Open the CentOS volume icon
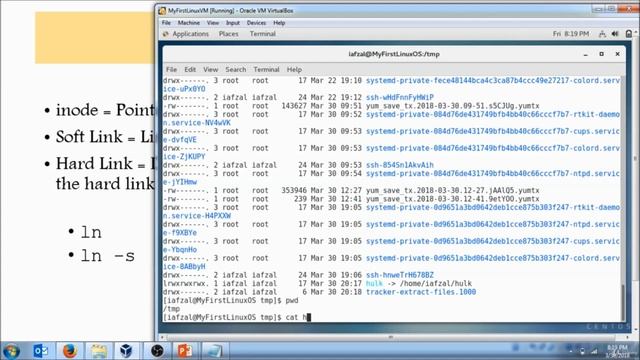 [x=615, y=34]
